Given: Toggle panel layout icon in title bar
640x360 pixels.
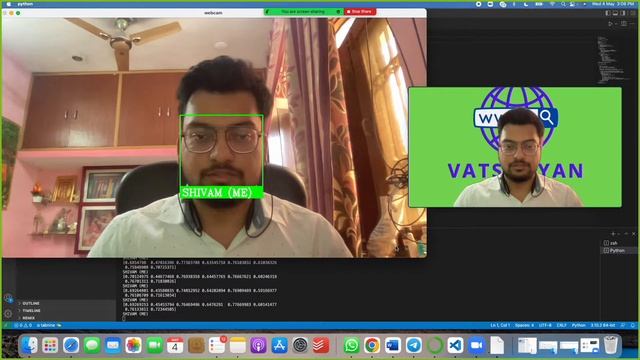Looking at the screenshot, I should (x=615, y=13).
